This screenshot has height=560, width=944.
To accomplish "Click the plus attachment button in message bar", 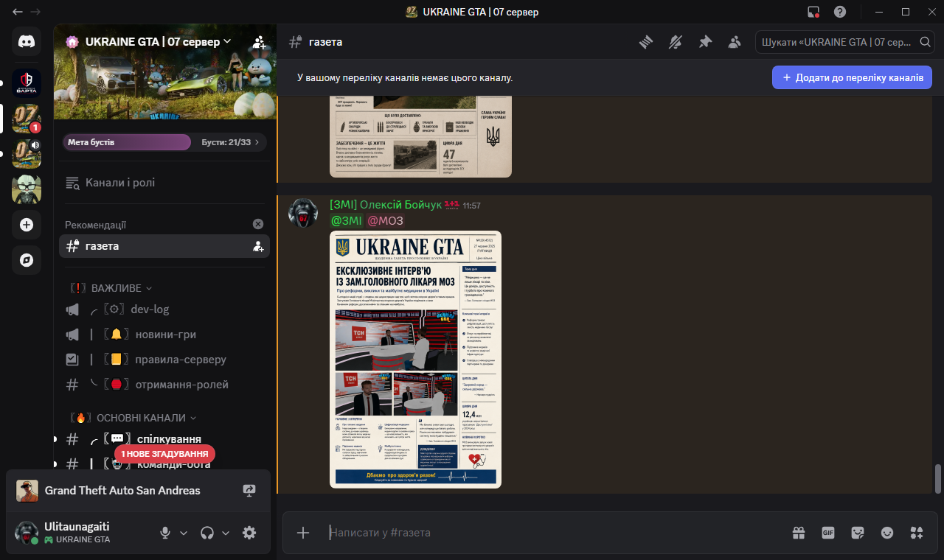I will (x=302, y=533).
